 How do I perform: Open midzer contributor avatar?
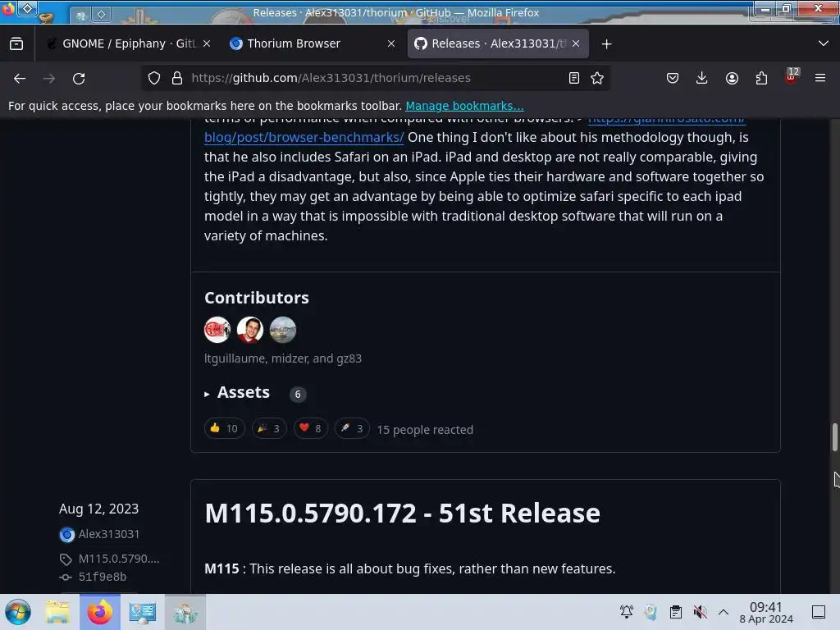[250, 330]
